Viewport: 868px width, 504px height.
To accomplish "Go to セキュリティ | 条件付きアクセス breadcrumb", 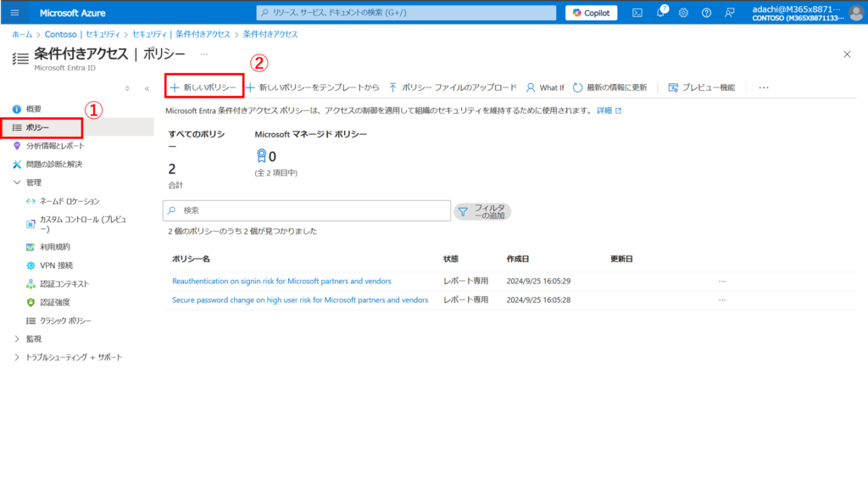I will tap(181, 34).
